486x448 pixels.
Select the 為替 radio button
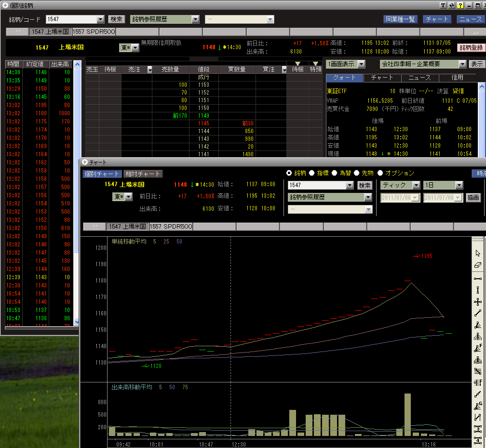(334, 173)
